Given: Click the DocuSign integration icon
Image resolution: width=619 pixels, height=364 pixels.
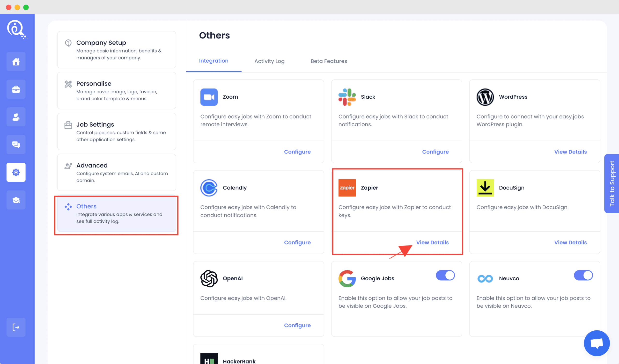Looking at the screenshot, I should click(485, 188).
